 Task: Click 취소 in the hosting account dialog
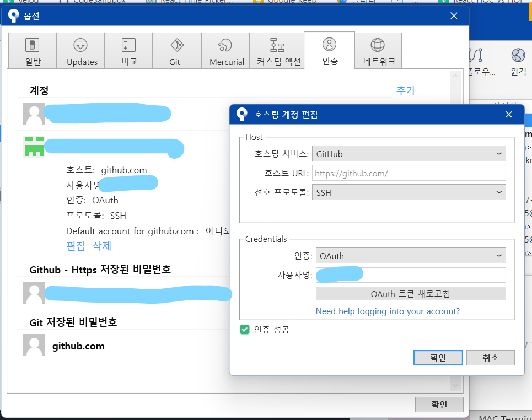pyautogui.click(x=490, y=358)
